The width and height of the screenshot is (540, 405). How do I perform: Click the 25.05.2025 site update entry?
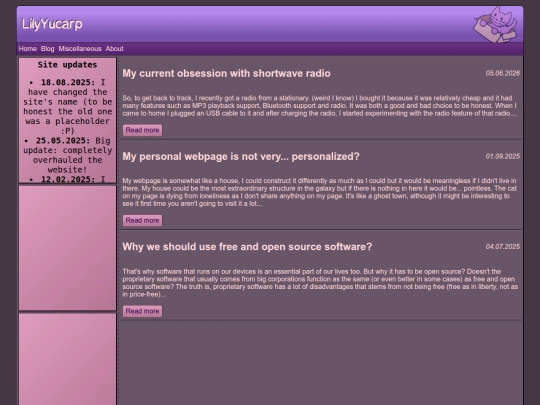[68, 155]
